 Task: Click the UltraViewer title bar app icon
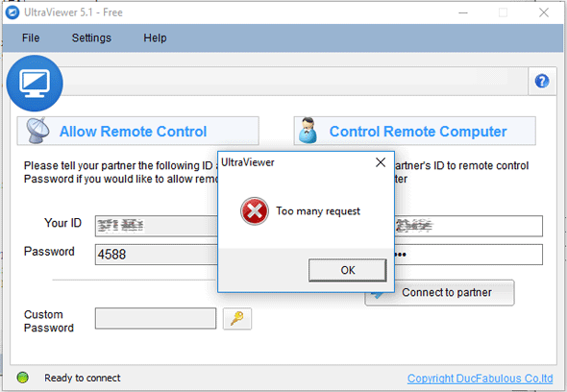point(12,12)
